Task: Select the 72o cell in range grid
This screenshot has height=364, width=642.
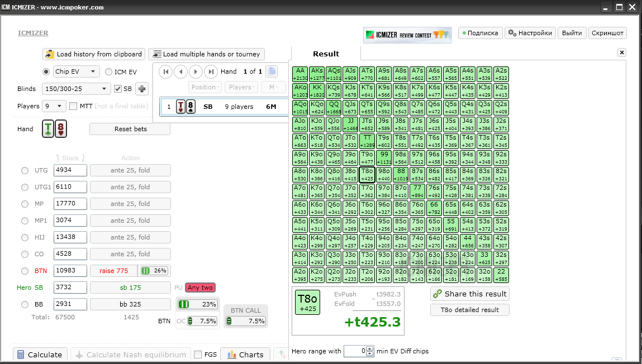Action: 417,275
